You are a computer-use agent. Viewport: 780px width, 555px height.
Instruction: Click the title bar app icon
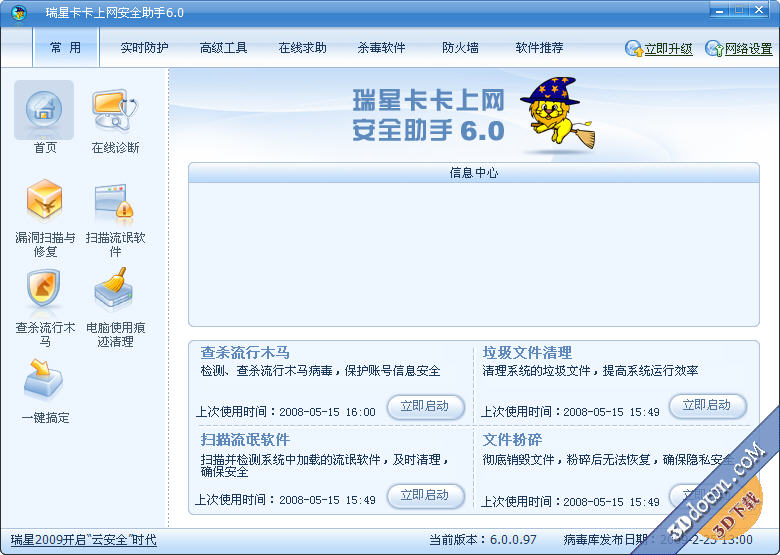pyautogui.click(x=19, y=12)
